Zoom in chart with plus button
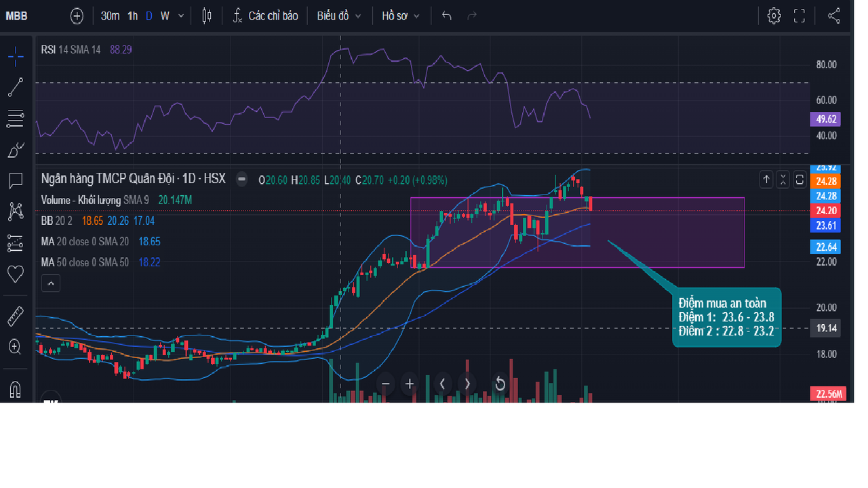The image size is (868, 488). coord(410,384)
